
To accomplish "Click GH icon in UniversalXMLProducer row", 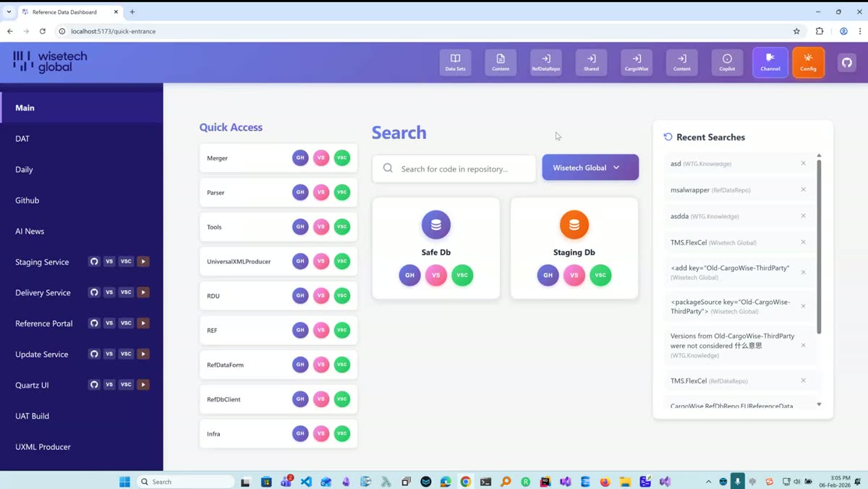I will pyautogui.click(x=300, y=261).
